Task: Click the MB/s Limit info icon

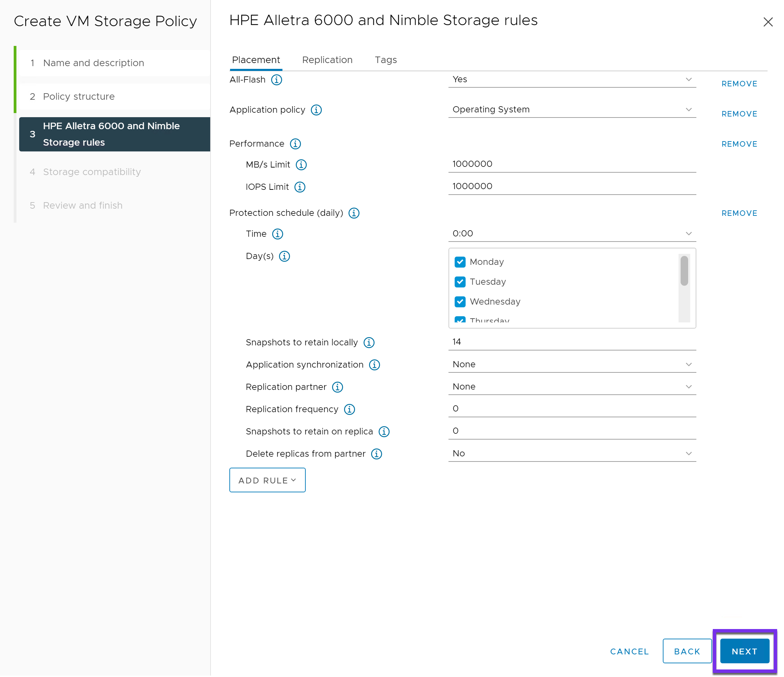Action: pos(301,165)
